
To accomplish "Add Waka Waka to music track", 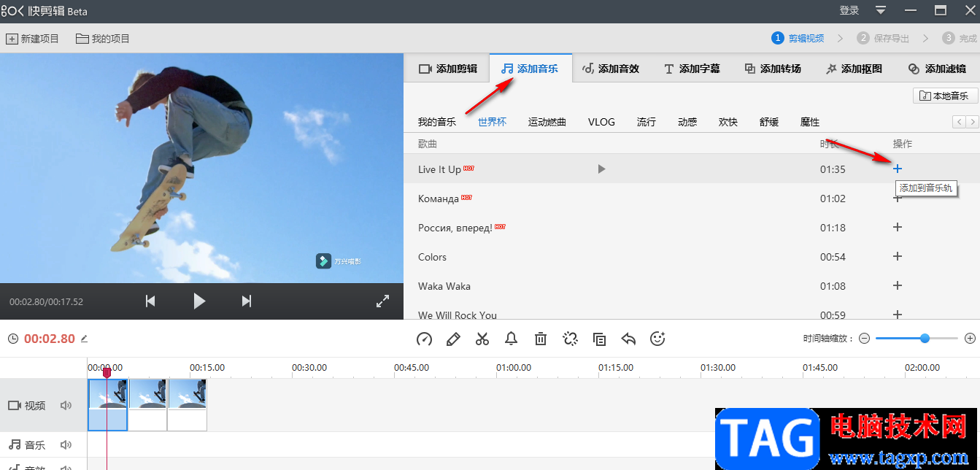I will pyautogui.click(x=898, y=285).
